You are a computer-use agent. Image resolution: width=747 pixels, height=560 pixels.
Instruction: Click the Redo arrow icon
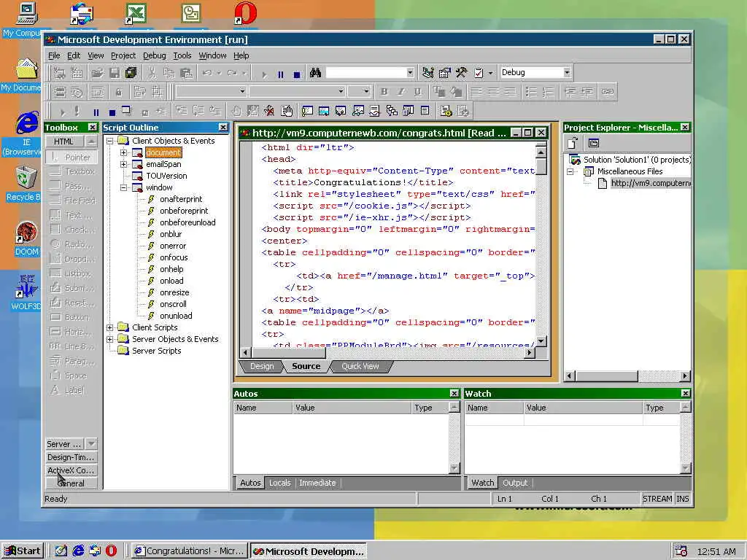[232, 73]
